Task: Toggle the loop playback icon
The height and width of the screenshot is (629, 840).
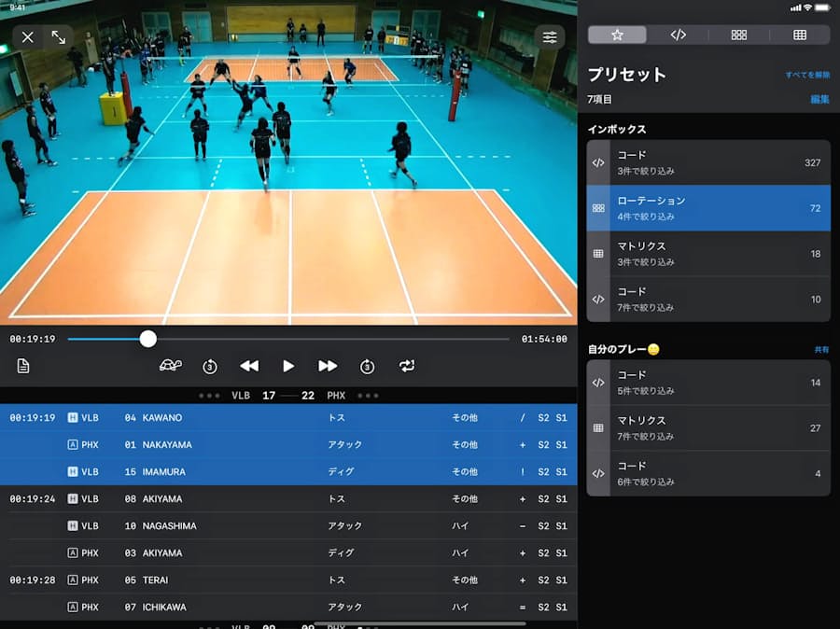Action: (x=406, y=366)
